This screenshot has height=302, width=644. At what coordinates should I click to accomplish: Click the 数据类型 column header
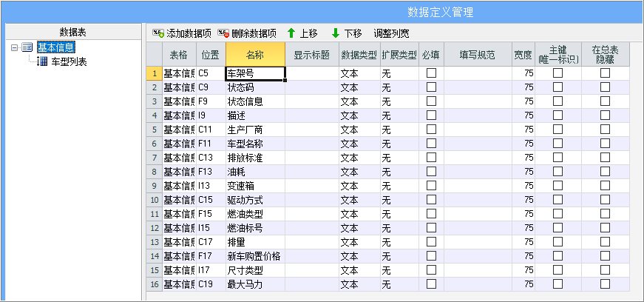point(360,54)
